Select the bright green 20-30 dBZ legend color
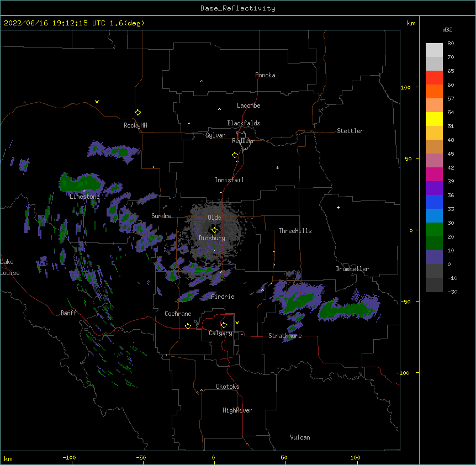Viewport: 476px width, 465px height. (434, 230)
